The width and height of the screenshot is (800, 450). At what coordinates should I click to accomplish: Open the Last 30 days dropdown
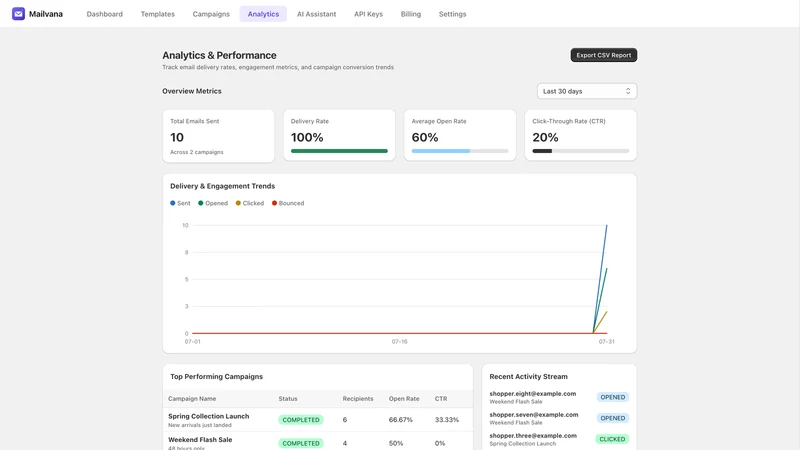[587, 91]
